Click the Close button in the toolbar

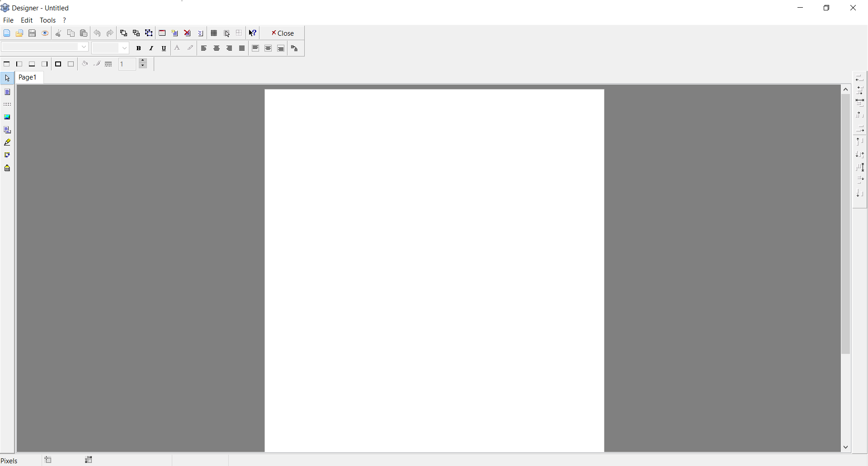click(283, 33)
